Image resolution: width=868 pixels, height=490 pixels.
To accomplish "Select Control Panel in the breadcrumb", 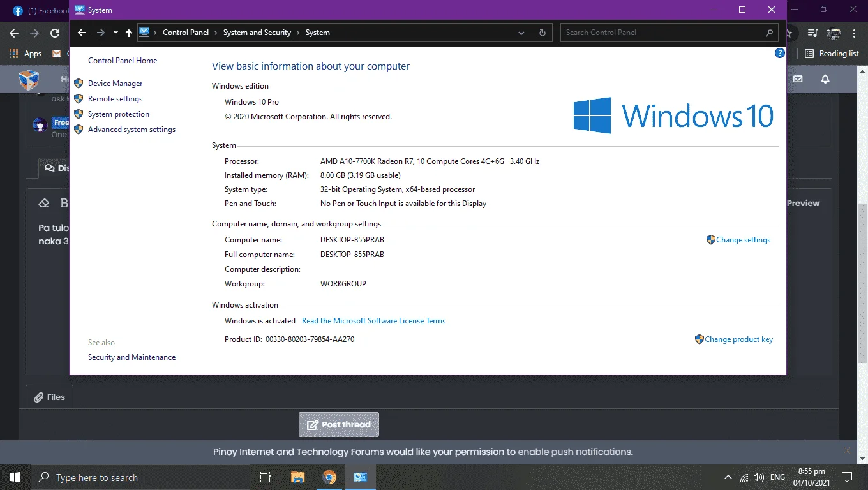I will [x=186, y=33].
